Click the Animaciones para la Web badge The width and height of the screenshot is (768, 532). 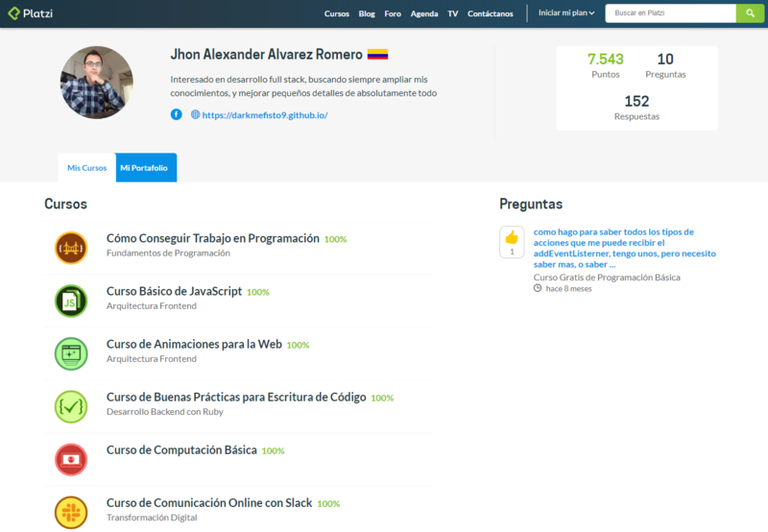[x=71, y=353]
